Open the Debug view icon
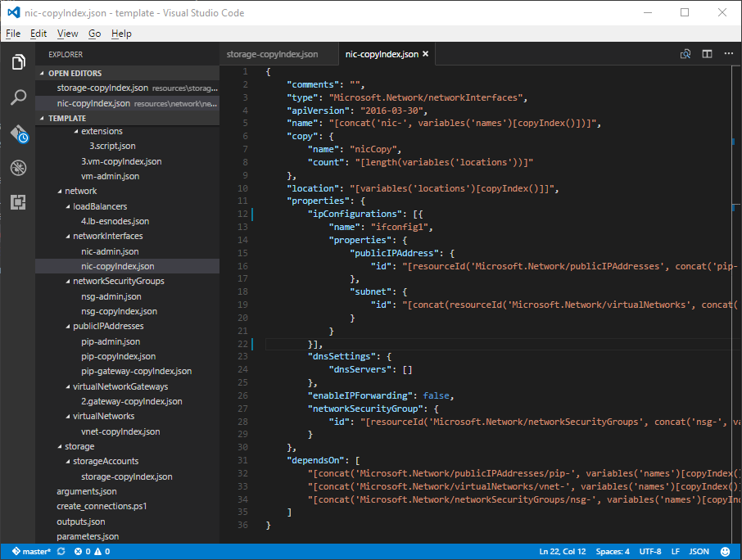Screen dimensions: 742x560 (x=18, y=168)
